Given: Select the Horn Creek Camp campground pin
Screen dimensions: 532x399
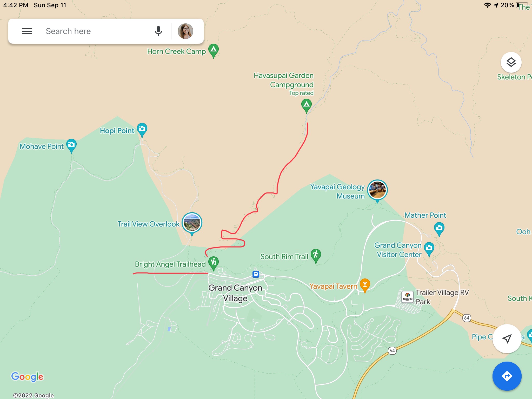Looking at the screenshot, I should tap(214, 50).
